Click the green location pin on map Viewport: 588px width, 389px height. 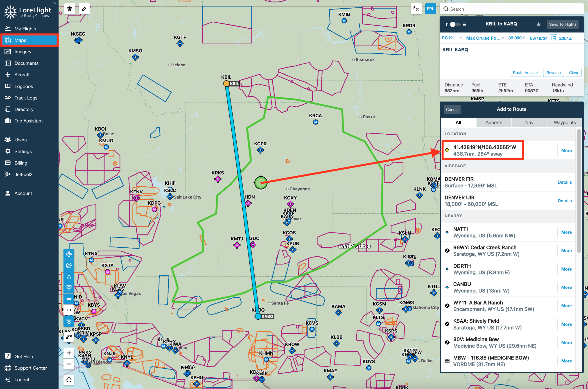(261, 183)
